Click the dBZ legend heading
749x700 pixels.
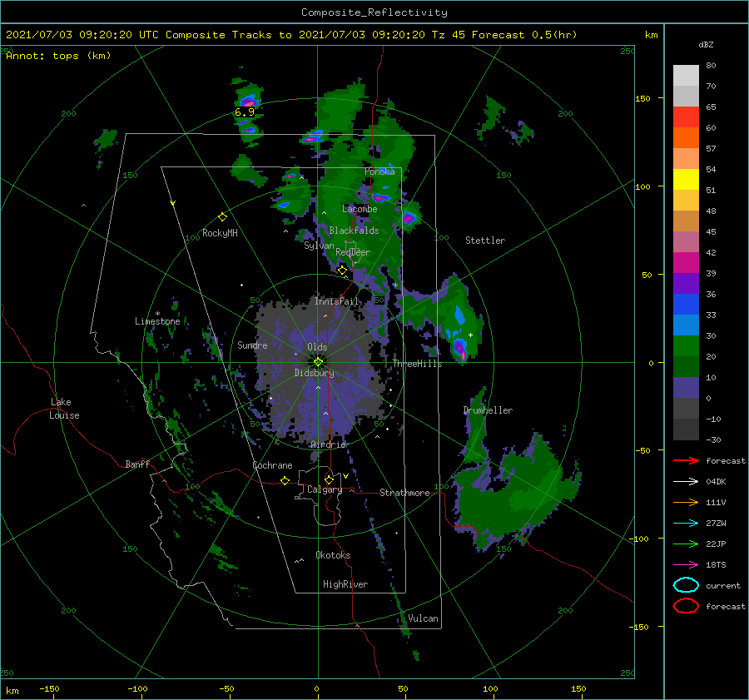point(706,44)
